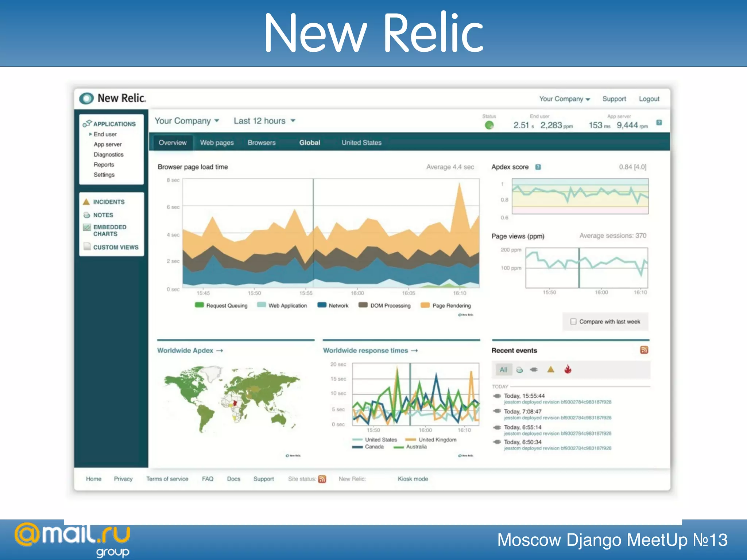This screenshot has height=560, width=747.
Task: Open the Docs footer link
Action: pos(234,479)
